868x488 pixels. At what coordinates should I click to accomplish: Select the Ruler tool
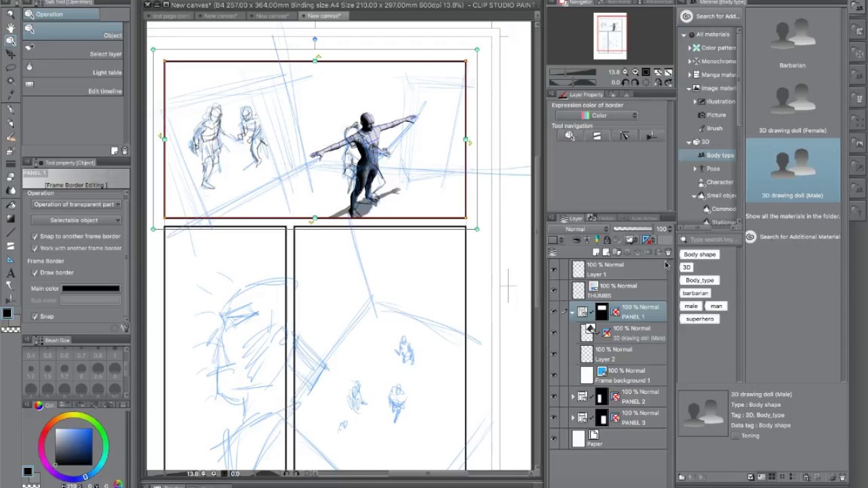coord(10,260)
